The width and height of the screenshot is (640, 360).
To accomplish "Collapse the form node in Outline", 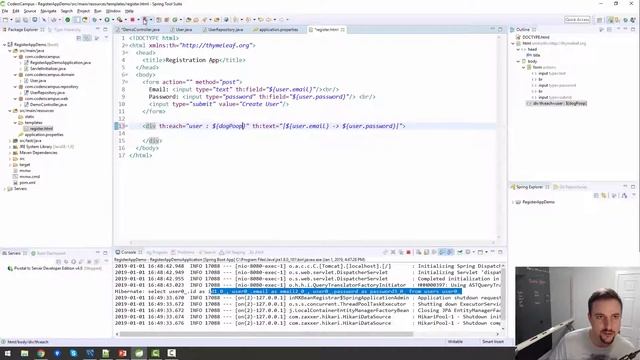I will (524, 67).
